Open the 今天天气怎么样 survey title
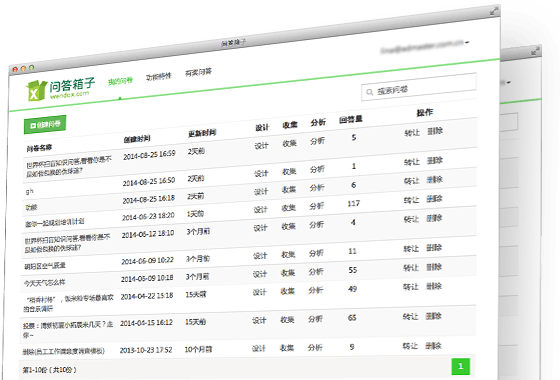Viewport: 560px width, 380px height. (x=45, y=283)
